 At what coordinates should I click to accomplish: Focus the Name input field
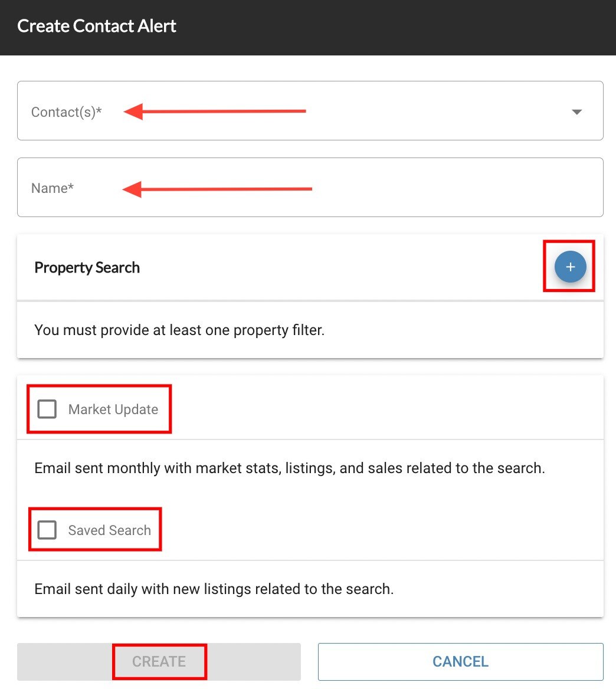tap(310, 187)
